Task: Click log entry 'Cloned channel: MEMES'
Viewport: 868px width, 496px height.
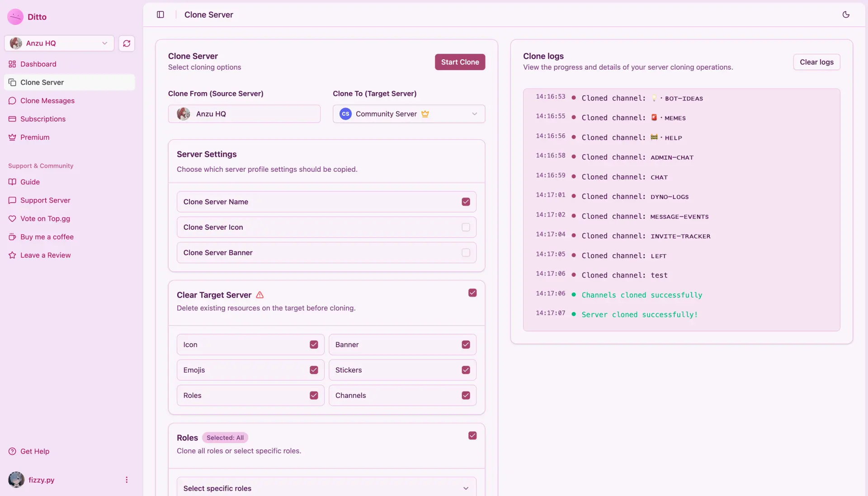Action: tap(633, 118)
